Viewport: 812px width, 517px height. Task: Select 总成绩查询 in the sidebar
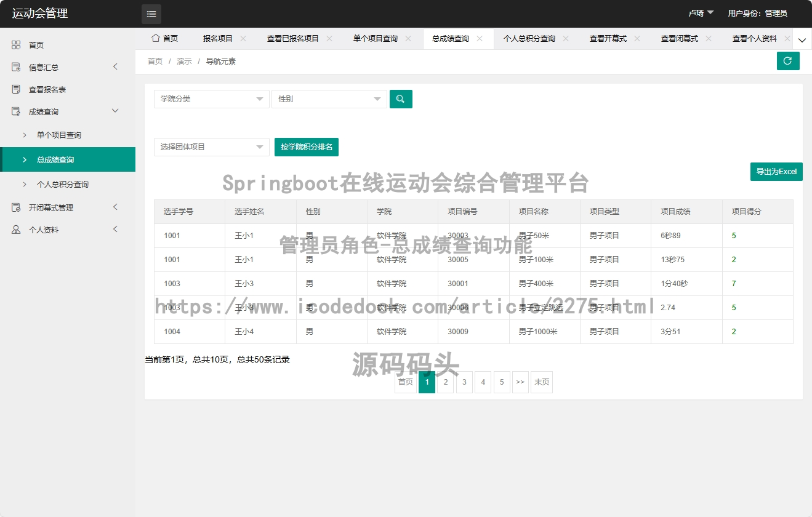[x=68, y=159]
